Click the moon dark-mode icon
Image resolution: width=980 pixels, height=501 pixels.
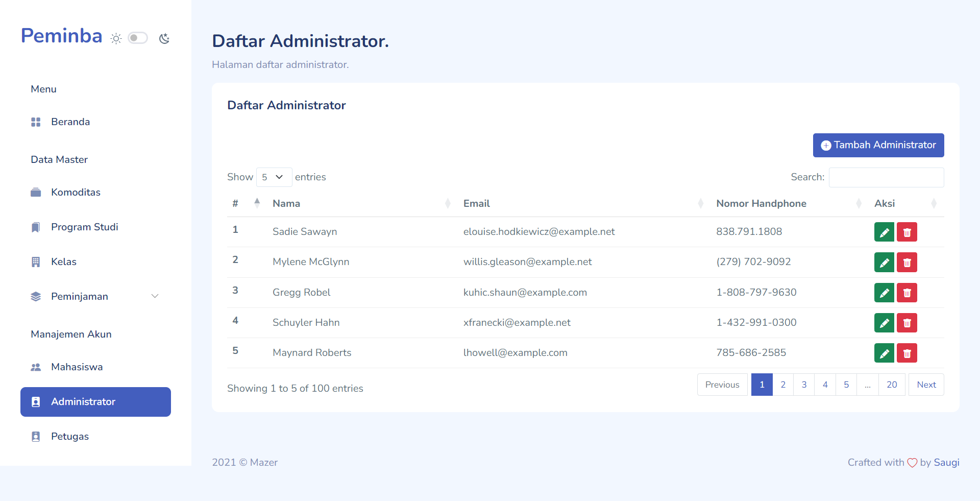coord(164,38)
